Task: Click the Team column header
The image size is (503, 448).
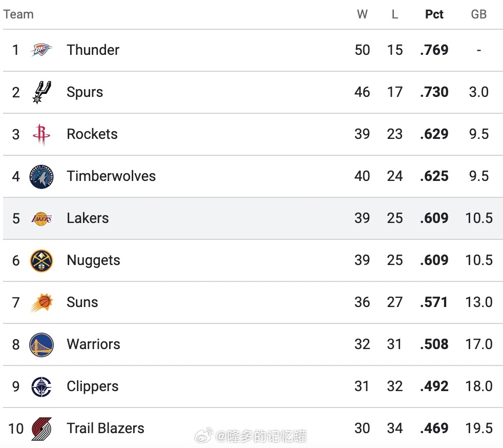Action: [18, 14]
